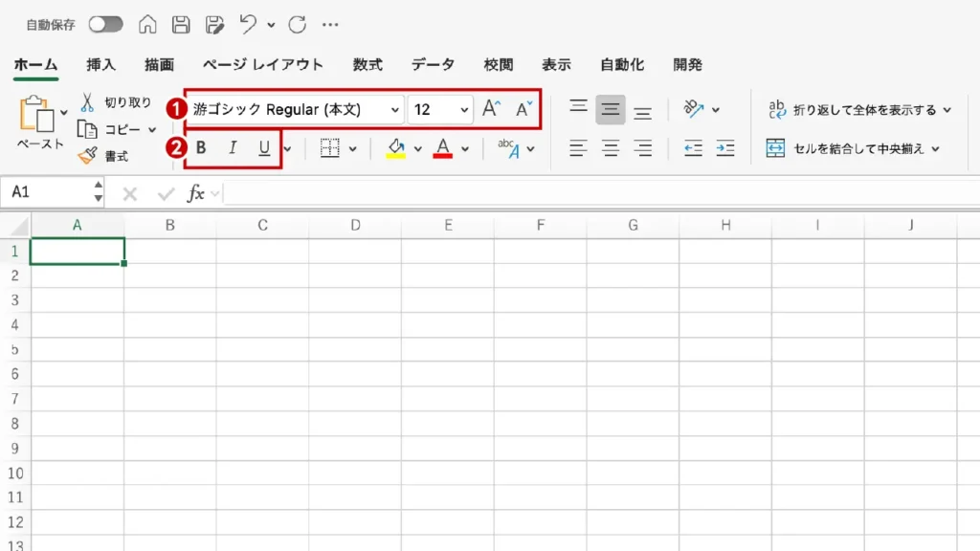Open the font name dropdown 游ゴシック

point(395,110)
